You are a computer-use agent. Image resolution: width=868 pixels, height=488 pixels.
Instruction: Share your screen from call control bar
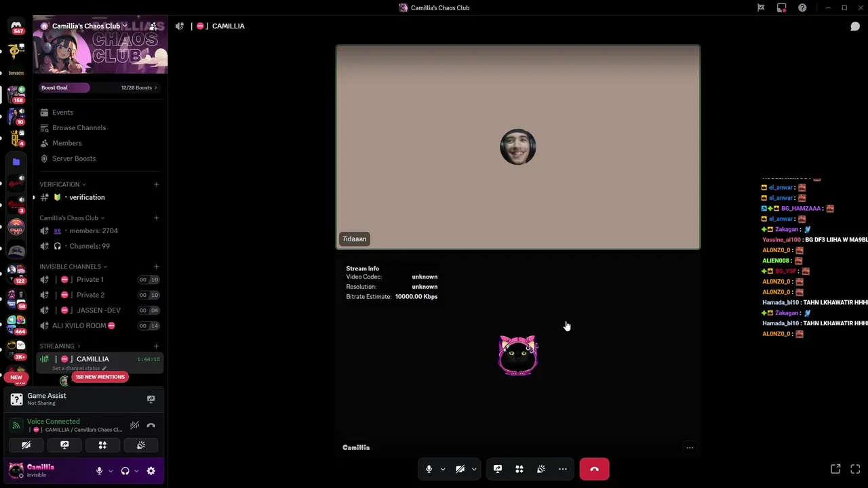click(498, 469)
